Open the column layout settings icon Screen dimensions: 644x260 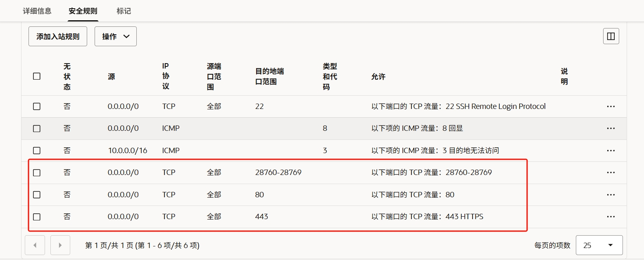pyautogui.click(x=611, y=36)
